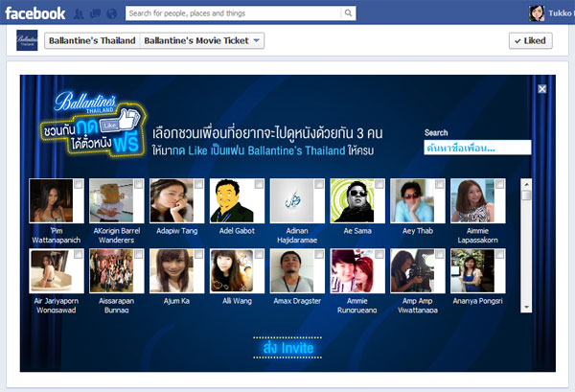Click the name 'Adel Gabot'
Image resolution: width=575 pixels, height=392 pixels.
[x=237, y=231]
